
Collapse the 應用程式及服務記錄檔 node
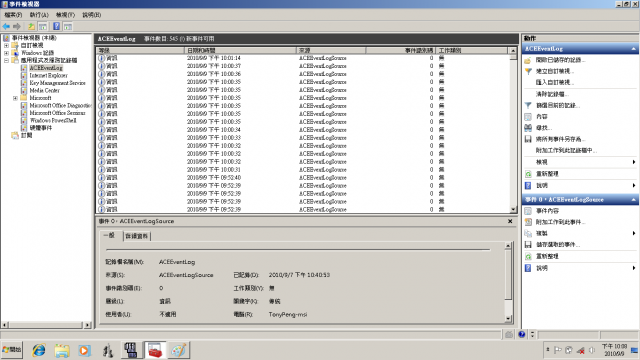point(7,60)
